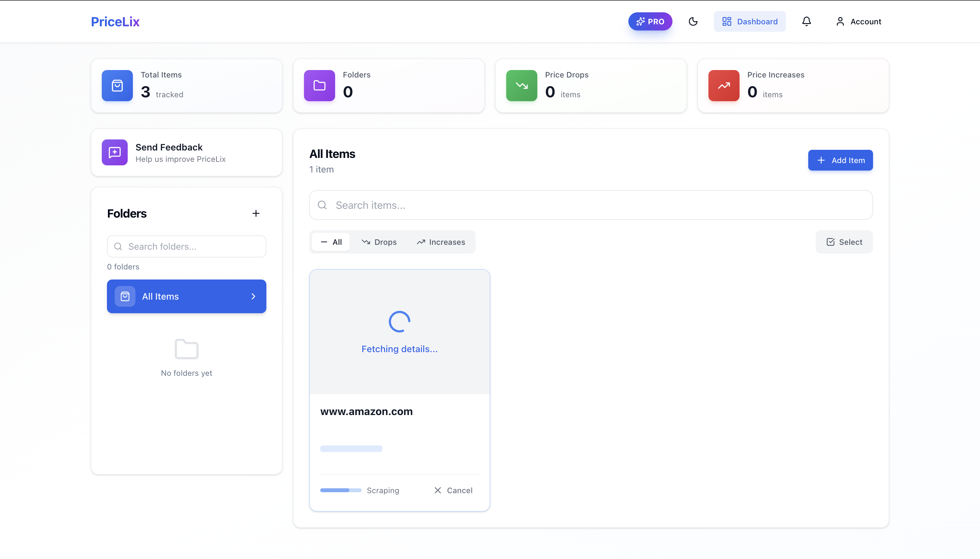
Task: Click the Add Item button
Action: point(840,160)
